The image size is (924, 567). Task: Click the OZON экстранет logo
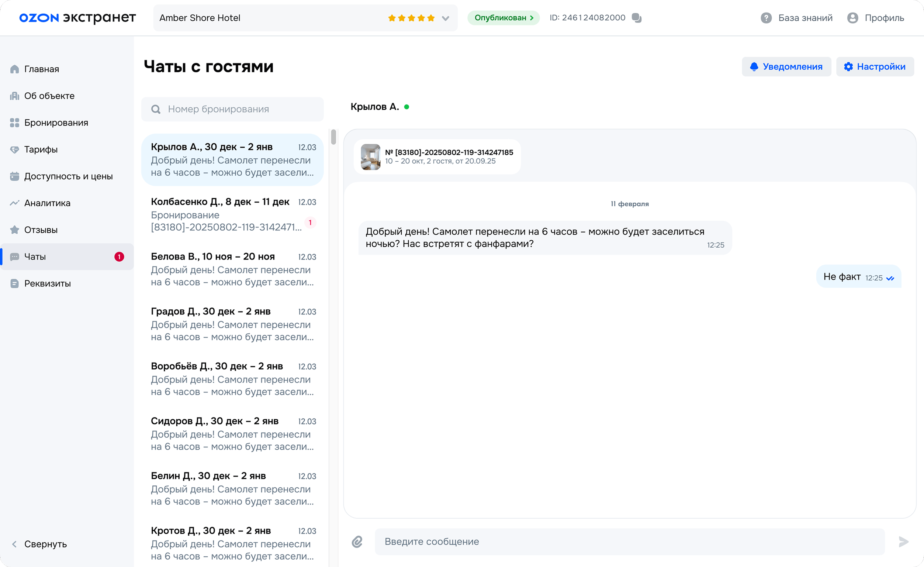click(x=77, y=18)
